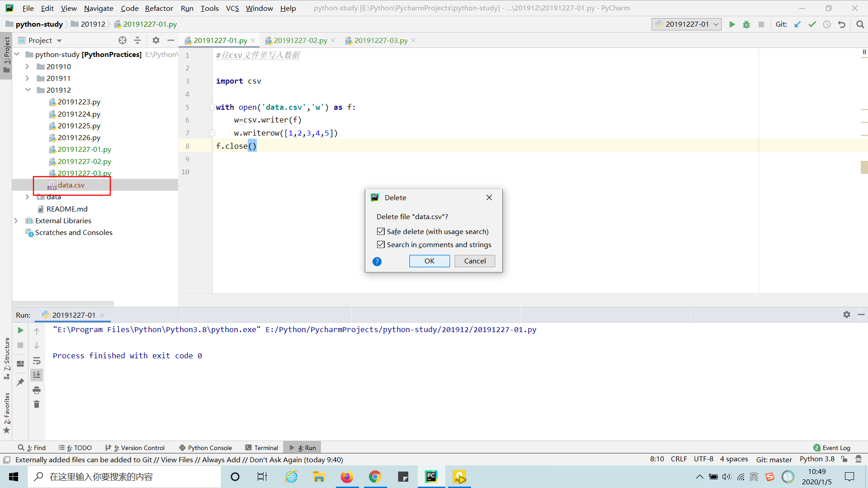Click the UTF-8 encoding indicator
The height and width of the screenshot is (488, 868).
(703, 459)
